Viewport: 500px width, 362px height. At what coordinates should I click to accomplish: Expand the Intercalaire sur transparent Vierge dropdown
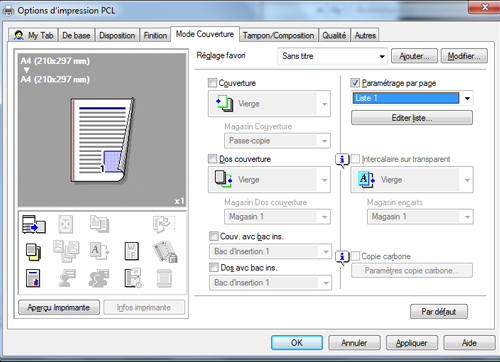pyautogui.click(x=412, y=180)
